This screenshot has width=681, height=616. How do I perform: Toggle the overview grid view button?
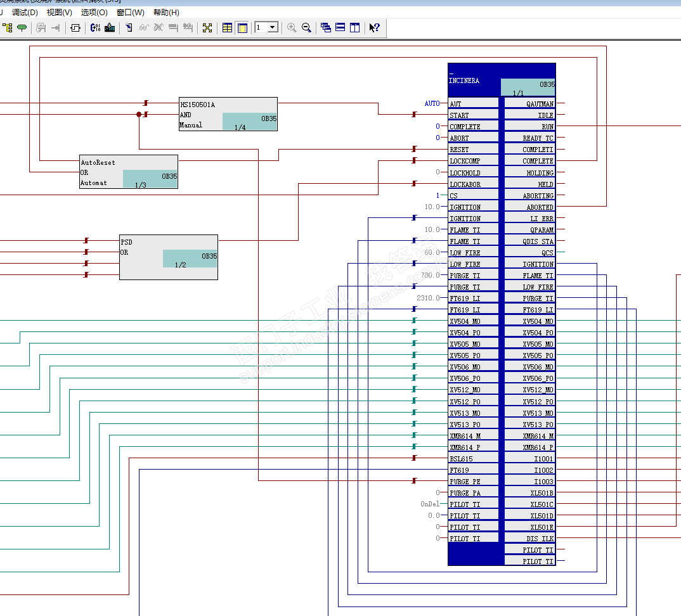click(x=227, y=27)
